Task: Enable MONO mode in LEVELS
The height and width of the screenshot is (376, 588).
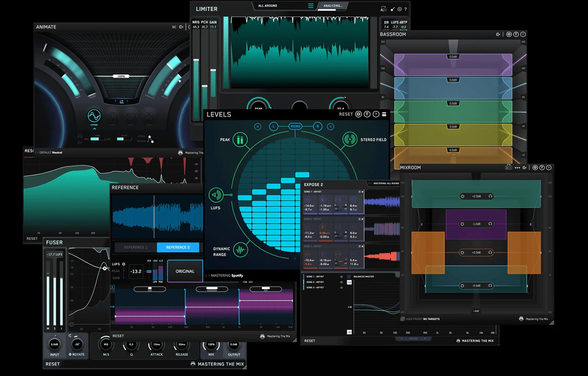Action: point(296,126)
